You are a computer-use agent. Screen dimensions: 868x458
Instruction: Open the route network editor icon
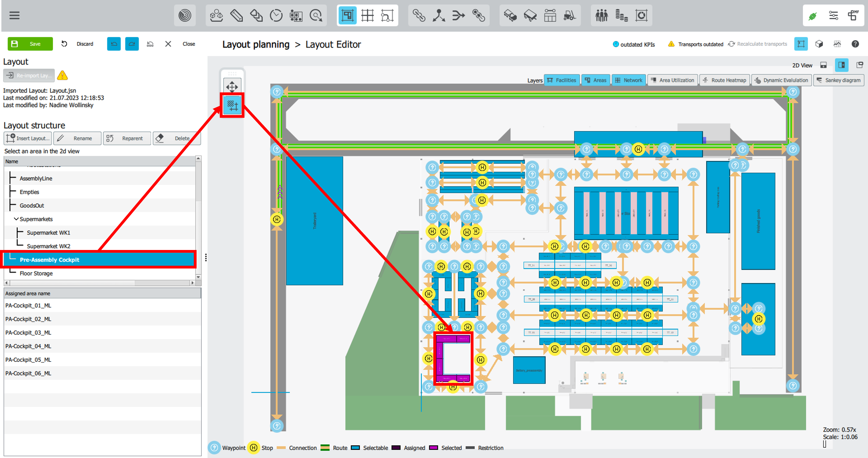pyautogui.click(x=387, y=16)
